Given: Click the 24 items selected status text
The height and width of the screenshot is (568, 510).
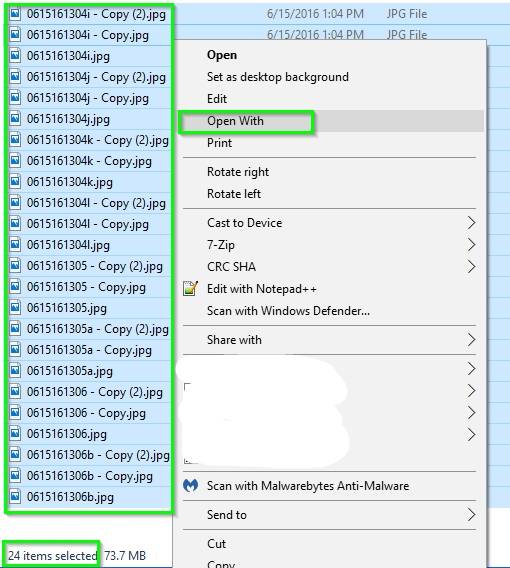Looking at the screenshot, I should [52, 556].
